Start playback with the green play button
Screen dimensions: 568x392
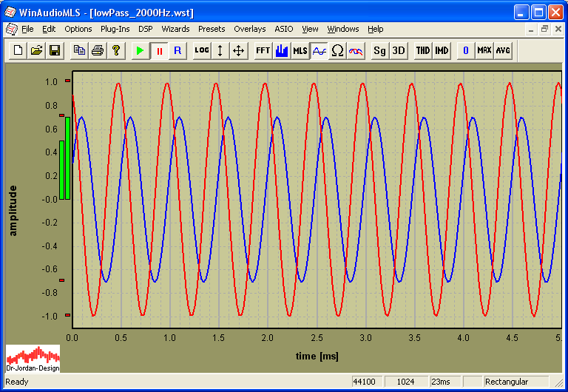140,50
